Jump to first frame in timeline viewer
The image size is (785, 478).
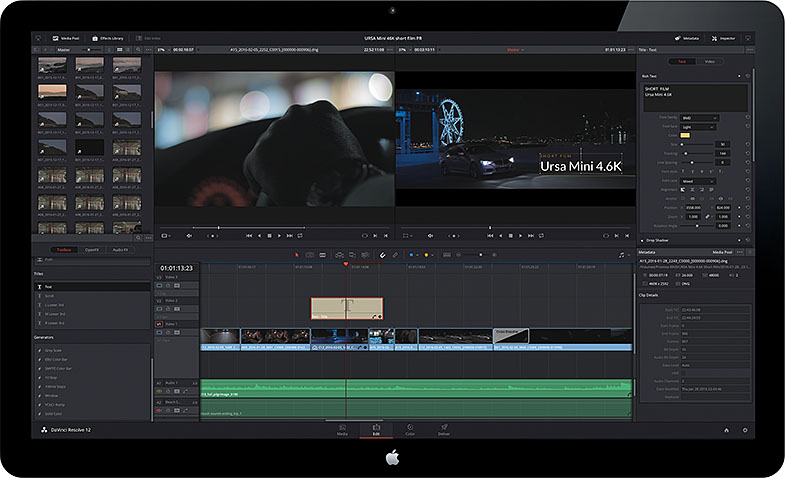pyautogui.click(x=490, y=235)
